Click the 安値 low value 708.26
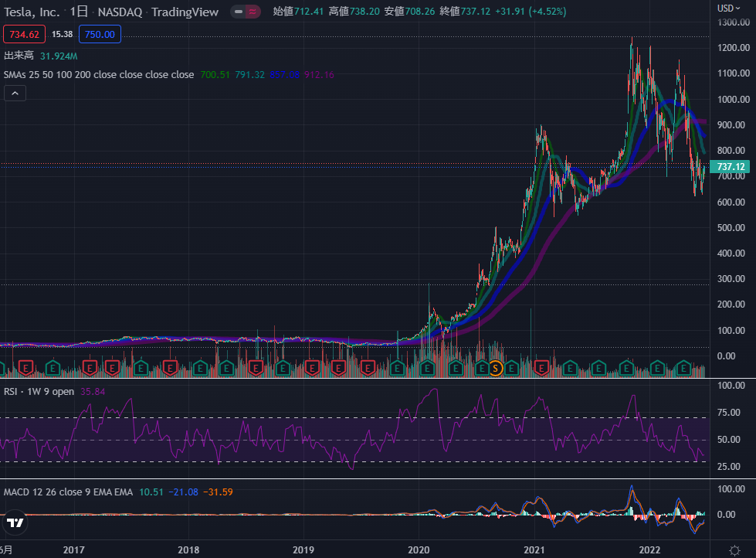This screenshot has height=558, width=756. point(420,12)
